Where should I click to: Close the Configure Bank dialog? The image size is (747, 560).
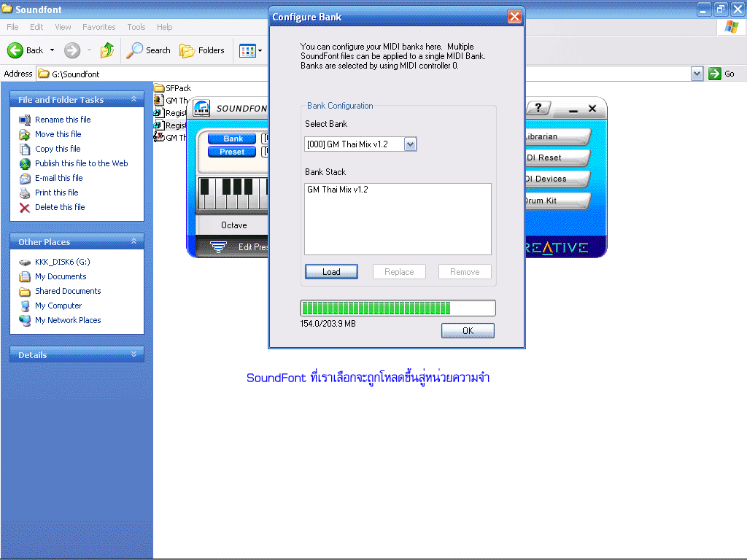tap(514, 17)
